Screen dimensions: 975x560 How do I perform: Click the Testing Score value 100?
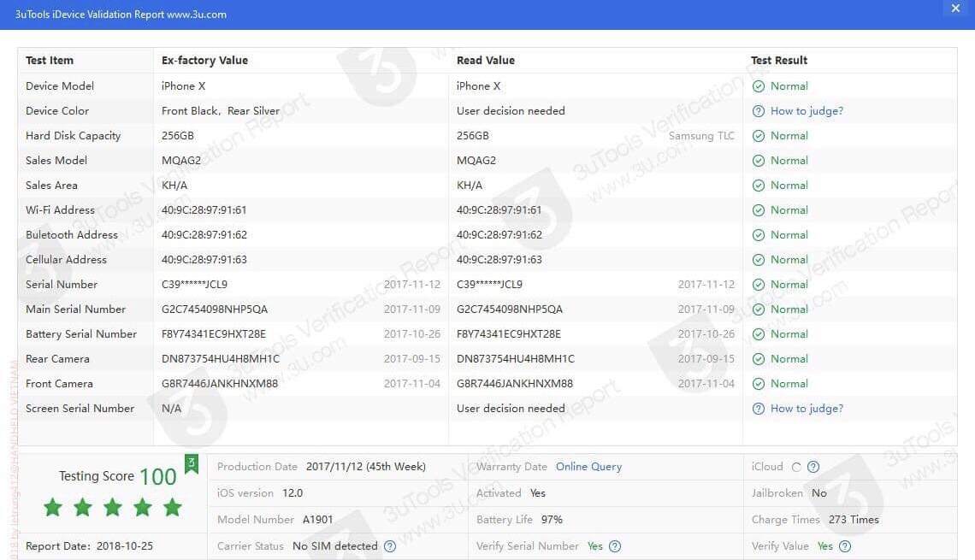157,477
